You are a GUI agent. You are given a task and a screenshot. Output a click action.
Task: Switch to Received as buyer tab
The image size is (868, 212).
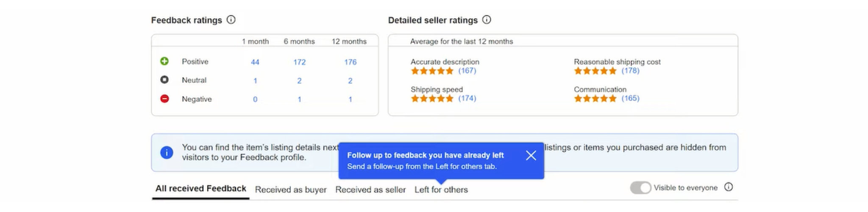(291, 190)
